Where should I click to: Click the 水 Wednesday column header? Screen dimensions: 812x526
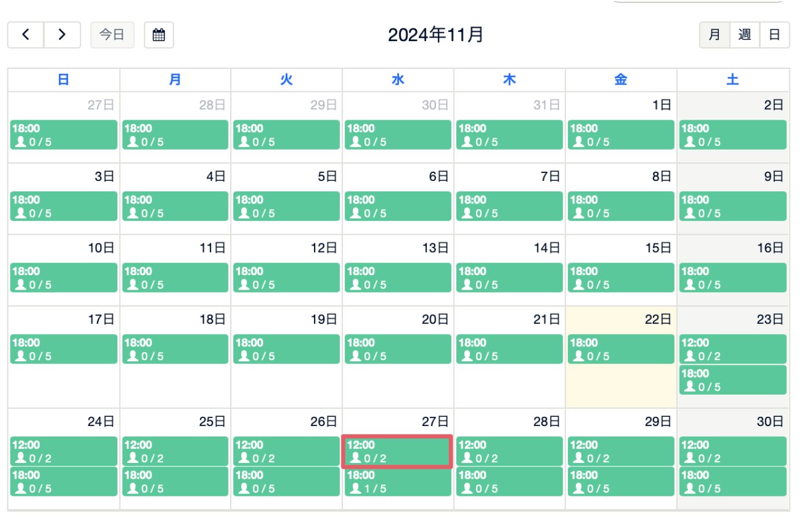click(x=398, y=80)
